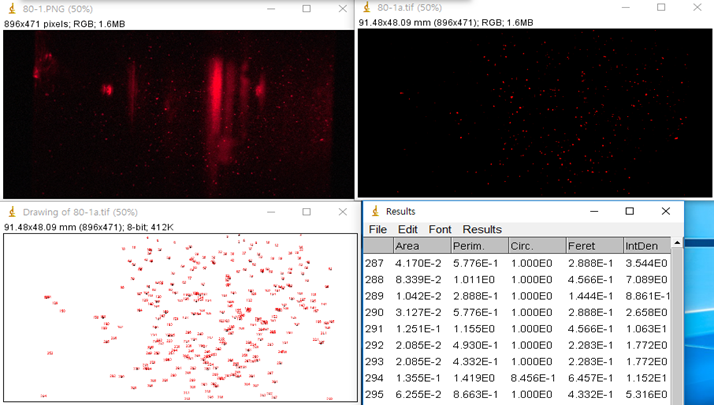Close the 80-1.PNG image window
The image size is (714, 405).
pyautogui.click(x=342, y=9)
